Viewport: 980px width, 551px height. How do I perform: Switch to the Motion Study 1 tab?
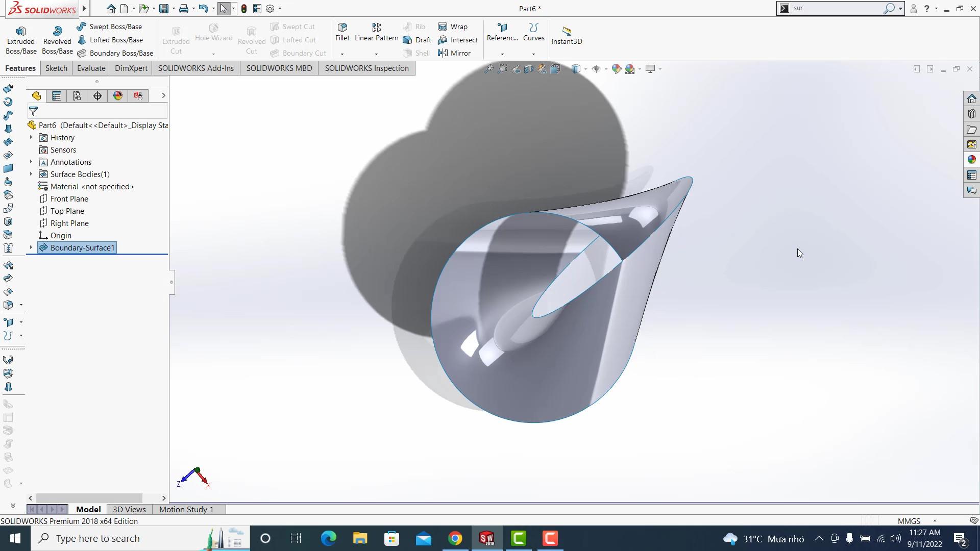(x=186, y=509)
